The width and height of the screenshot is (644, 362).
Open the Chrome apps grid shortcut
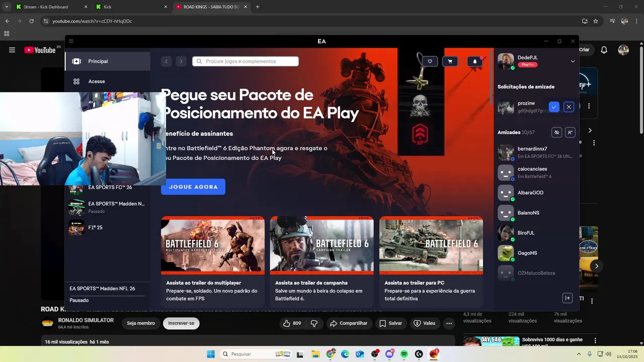click(x=7, y=34)
